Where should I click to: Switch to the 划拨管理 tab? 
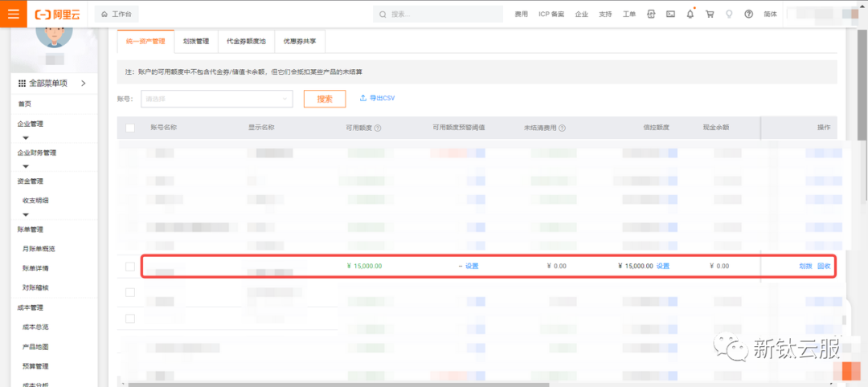[195, 41]
